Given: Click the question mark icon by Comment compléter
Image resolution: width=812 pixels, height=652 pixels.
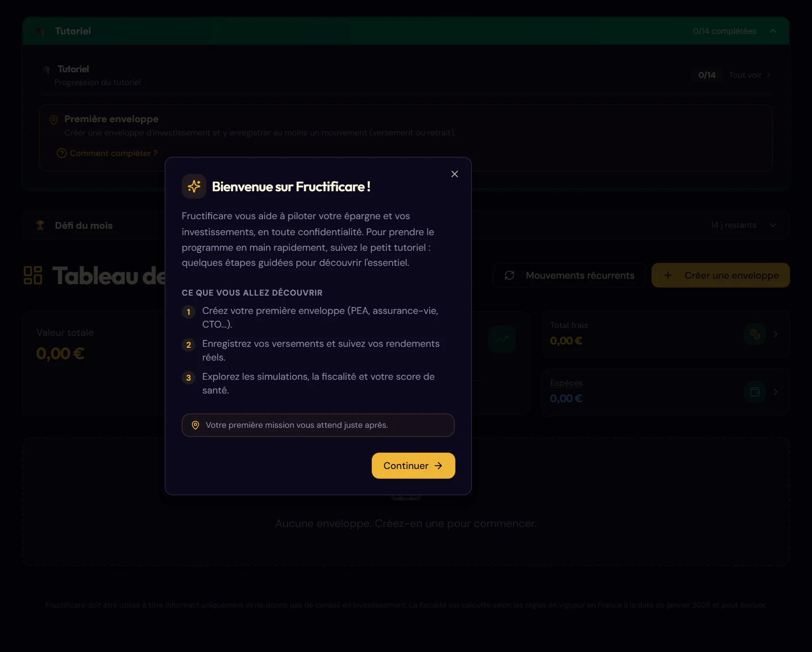Looking at the screenshot, I should pyautogui.click(x=61, y=153).
